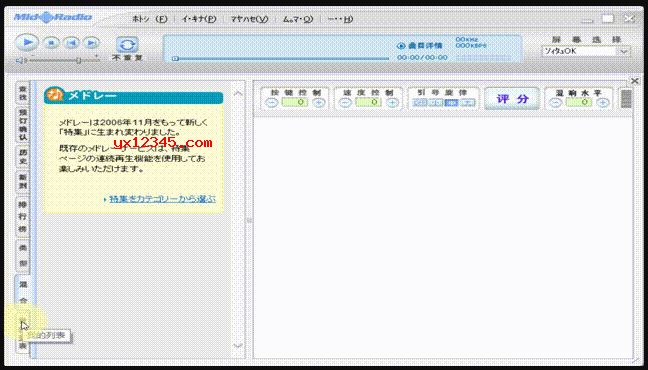Follow the 特集をカテゴリーから選ぶ link
The width and height of the screenshot is (648, 370).
pos(162,199)
